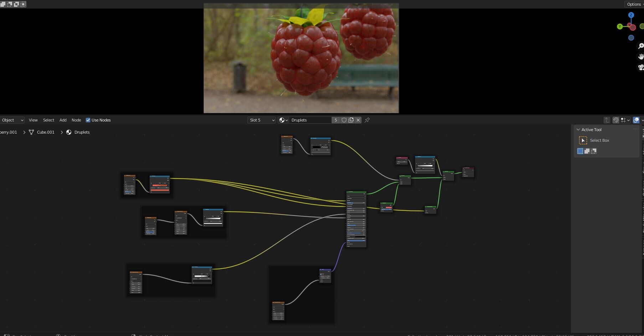The image size is (644, 336).
Task: Click the go-to-parent-node-tree arrow icon
Action: [607, 120]
